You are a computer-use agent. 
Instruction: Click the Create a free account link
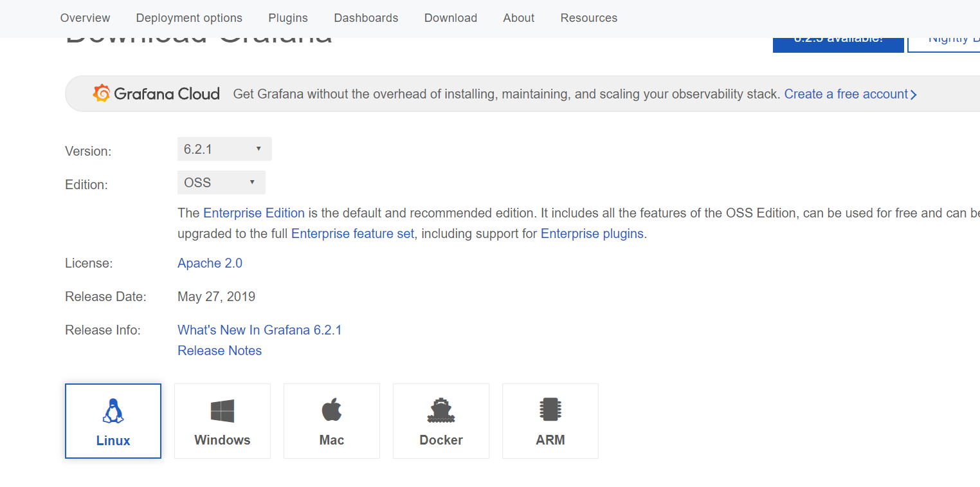(846, 94)
